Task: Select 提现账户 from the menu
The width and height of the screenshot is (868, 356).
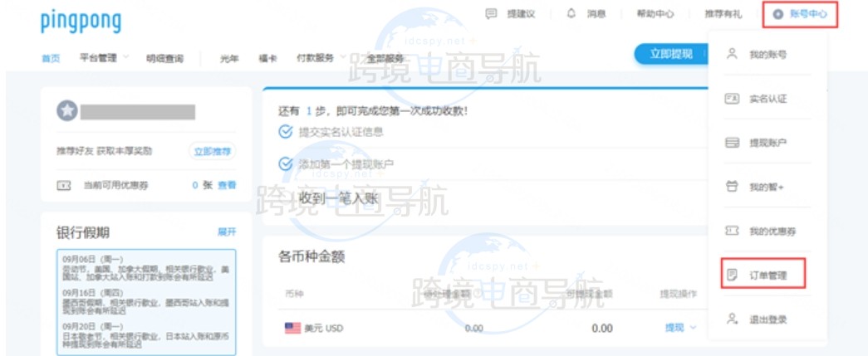Action: (x=767, y=144)
